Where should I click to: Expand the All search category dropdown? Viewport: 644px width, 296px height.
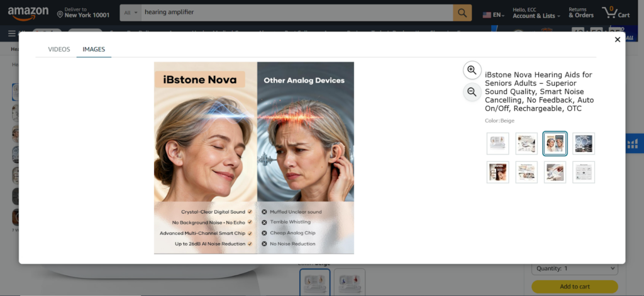(x=131, y=13)
